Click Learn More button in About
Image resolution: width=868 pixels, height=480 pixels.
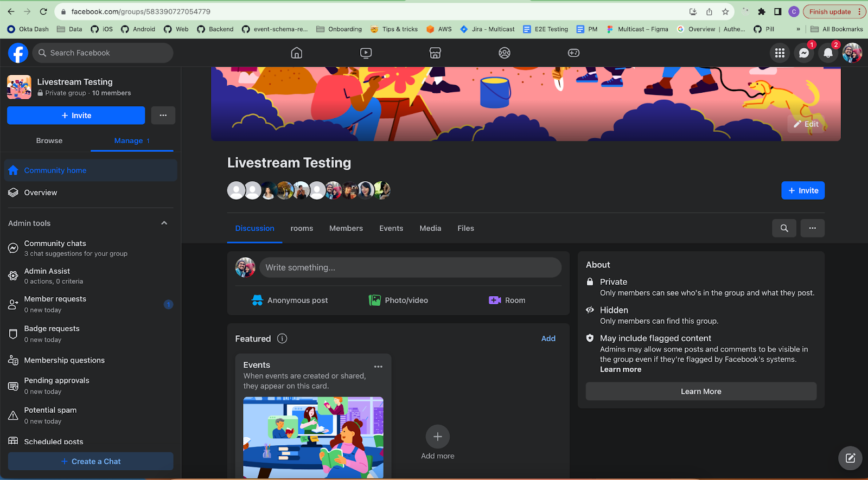pos(700,392)
